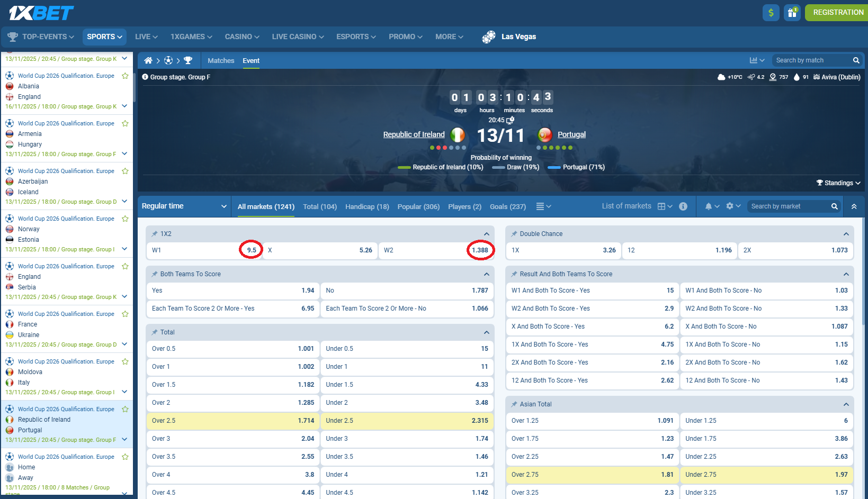
Task: Click the green dollar payment icon
Action: click(771, 12)
